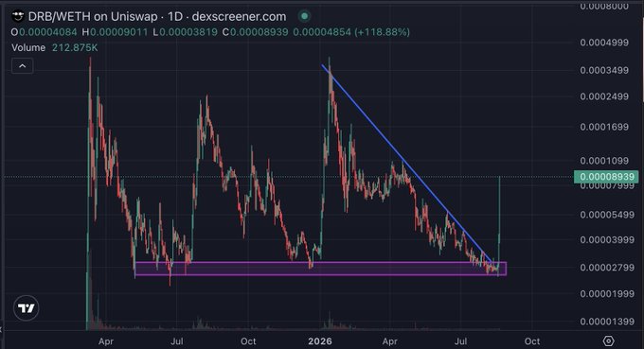The image size is (644, 349).
Task: Click the DRB token face icon
Action: coord(18,16)
